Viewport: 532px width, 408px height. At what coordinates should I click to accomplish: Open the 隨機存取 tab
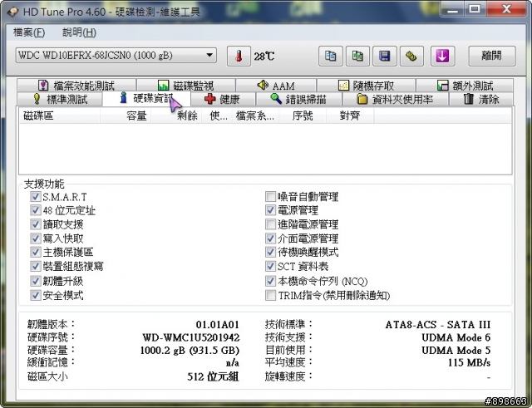coord(366,86)
